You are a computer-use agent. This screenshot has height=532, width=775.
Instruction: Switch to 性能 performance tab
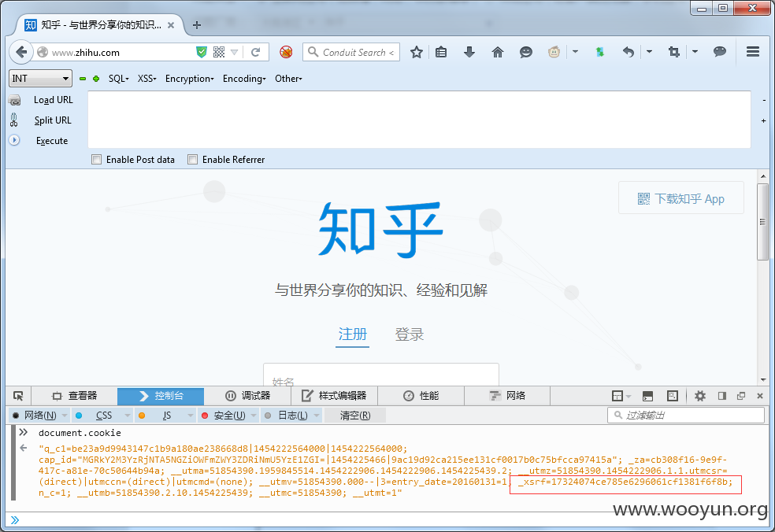pos(421,396)
